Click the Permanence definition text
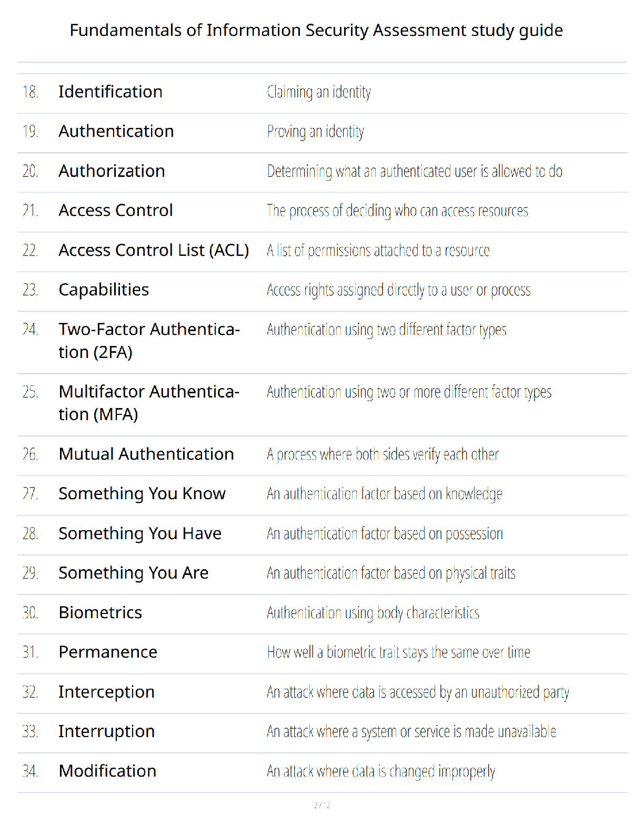The width and height of the screenshot is (644, 834). point(399,652)
